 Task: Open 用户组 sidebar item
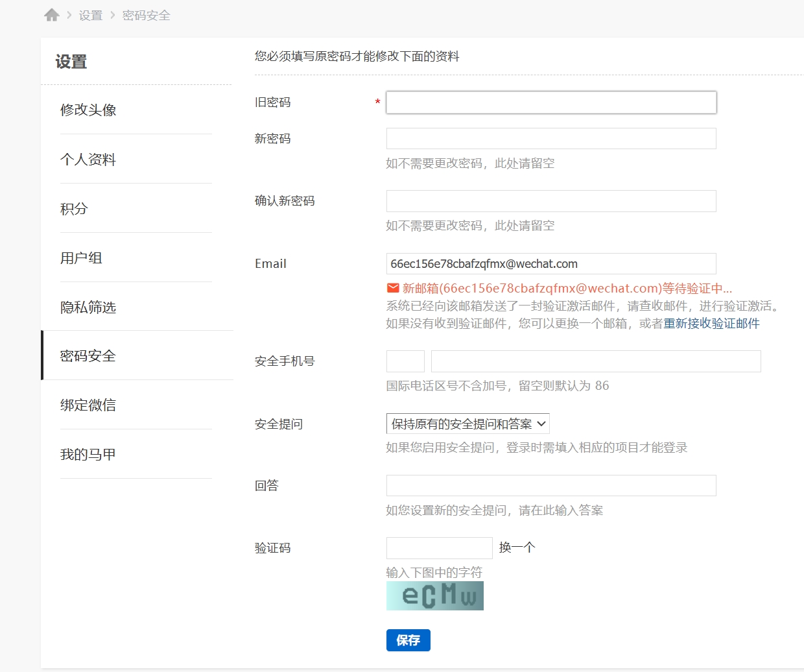coord(81,258)
